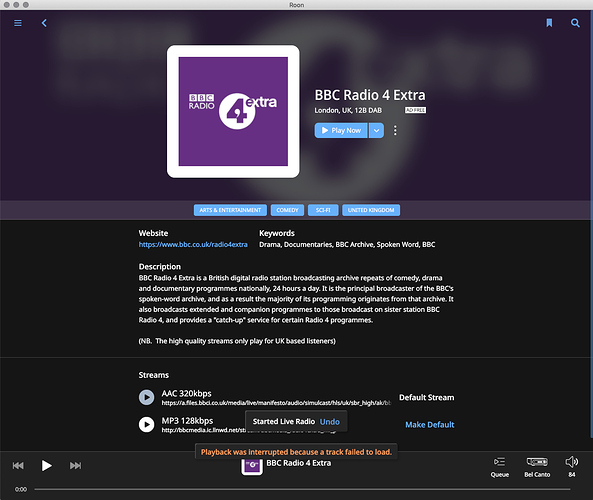Viewport: 593px width, 500px height.
Task: Select the United Kingdom tag
Action: [371, 210]
